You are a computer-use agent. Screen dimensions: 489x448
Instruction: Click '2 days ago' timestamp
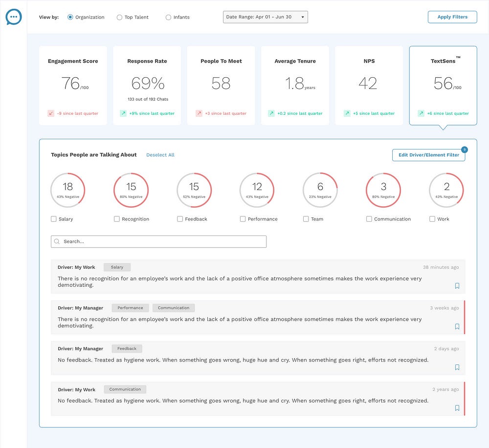(x=446, y=349)
